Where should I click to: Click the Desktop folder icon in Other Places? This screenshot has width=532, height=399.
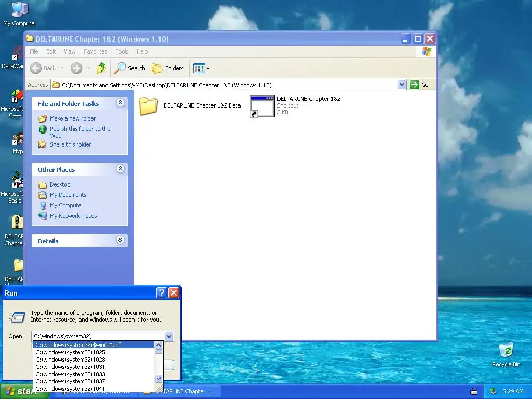coord(43,185)
